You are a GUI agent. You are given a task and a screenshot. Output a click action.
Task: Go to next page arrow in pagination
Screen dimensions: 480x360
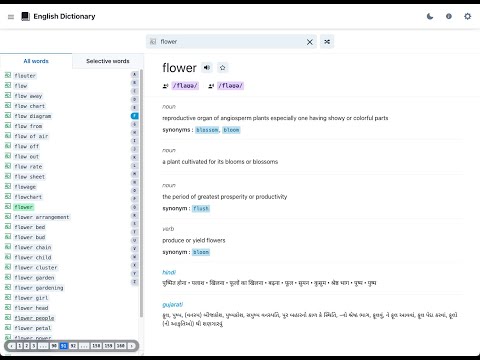pos(131,346)
